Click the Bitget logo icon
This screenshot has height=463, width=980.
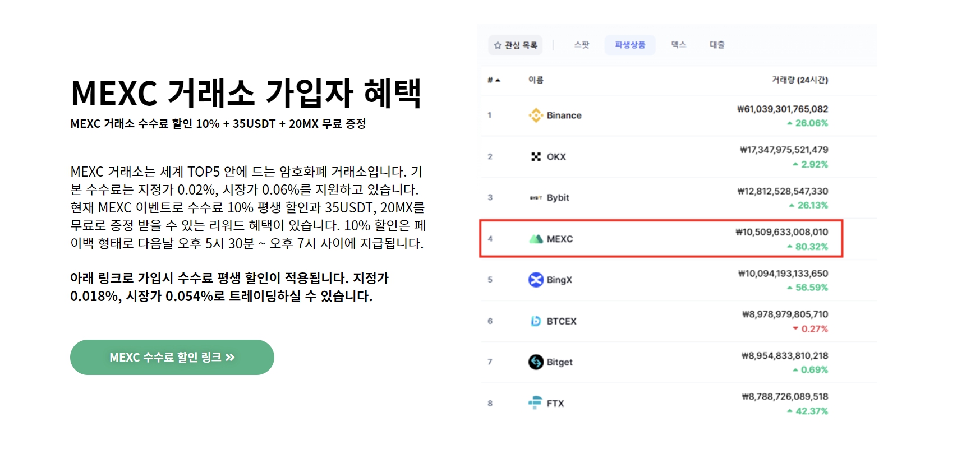click(536, 362)
